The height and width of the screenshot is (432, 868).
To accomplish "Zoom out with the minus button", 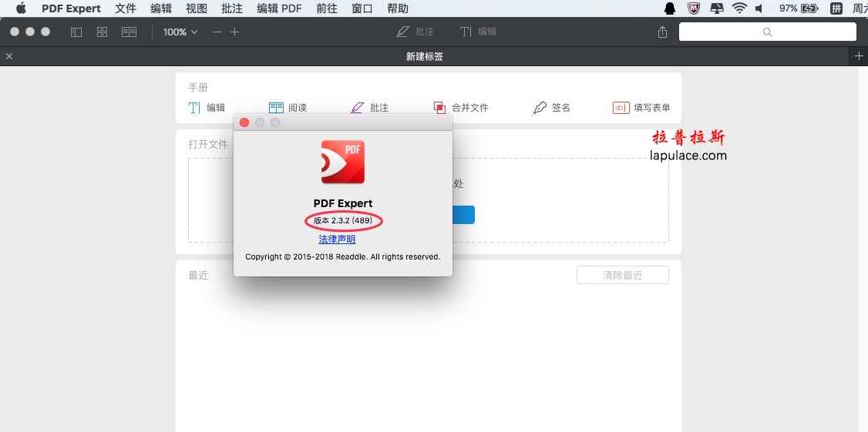I will coord(217,32).
